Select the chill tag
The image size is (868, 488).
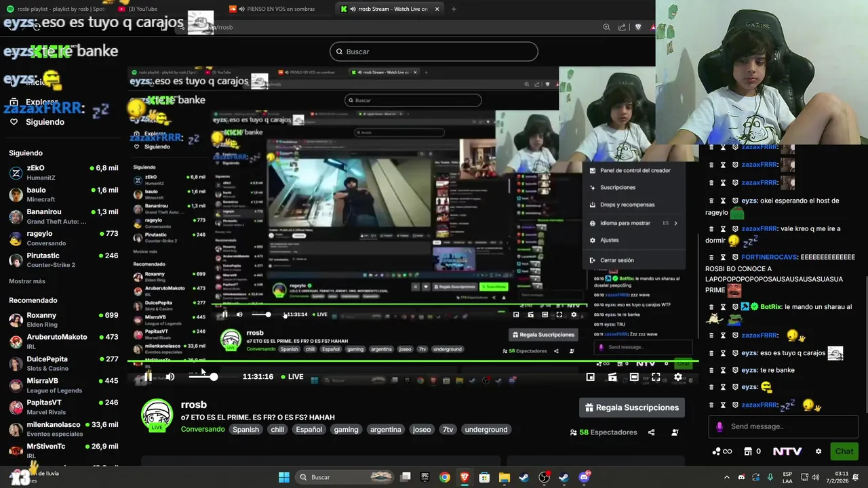click(277, 430)
